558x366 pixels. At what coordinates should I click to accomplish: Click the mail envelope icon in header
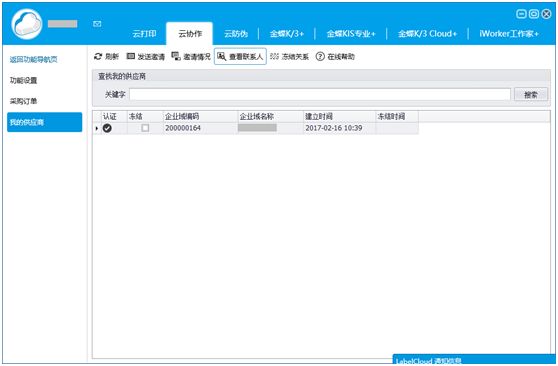tap(97, 24)
